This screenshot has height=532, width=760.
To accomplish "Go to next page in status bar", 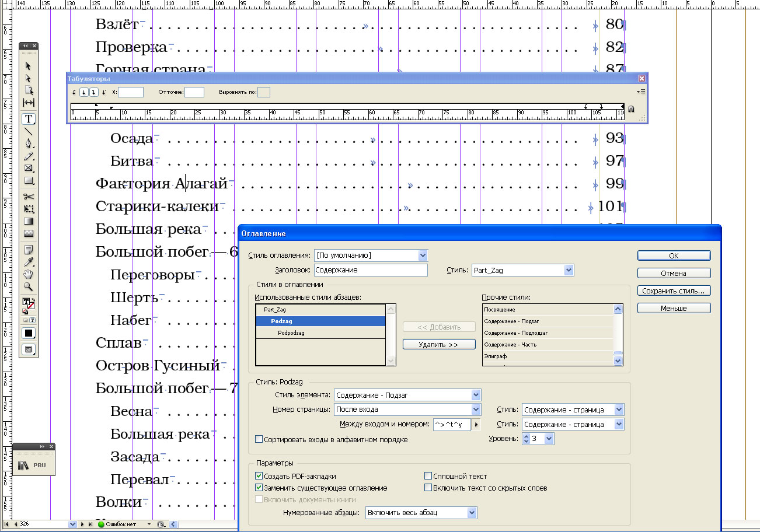I will pos(82,524).
